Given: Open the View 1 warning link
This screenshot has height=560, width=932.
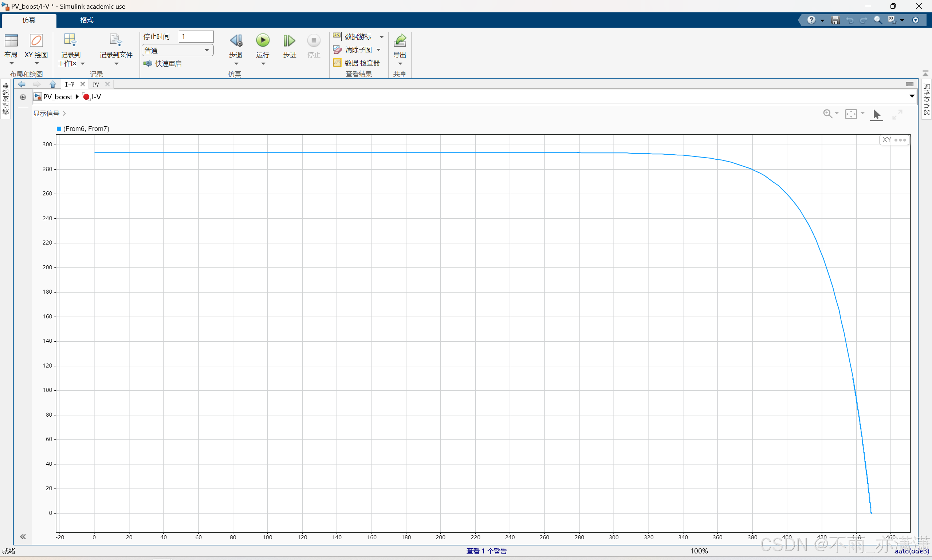Looking at the screenshot, I should click(x=486, y=551).
